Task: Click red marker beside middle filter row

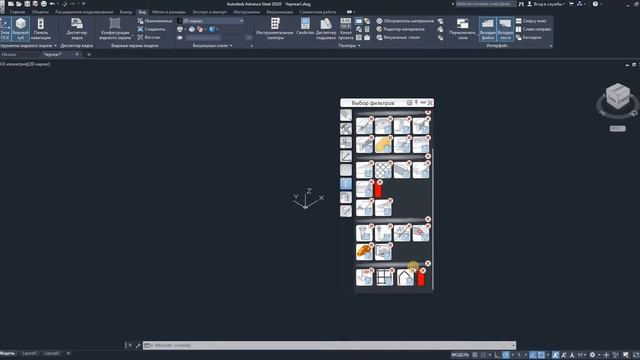Action: [x=378, y=189]
